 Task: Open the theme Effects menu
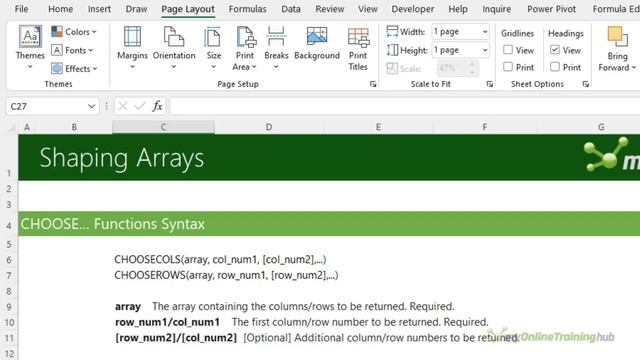(x=74, y=69)
